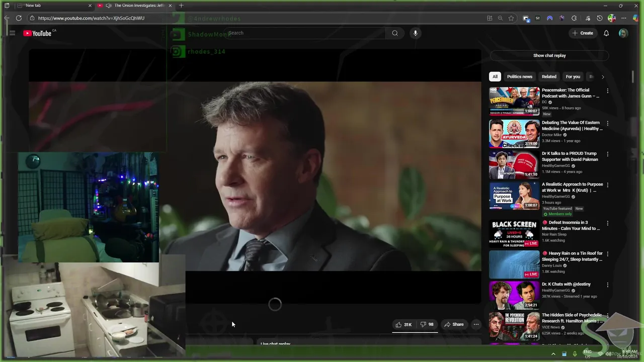Add this page to favorites star
Image resolution: width=644 pixels, height=362 pixels.
pyautogui.click(x=511, y=18)
